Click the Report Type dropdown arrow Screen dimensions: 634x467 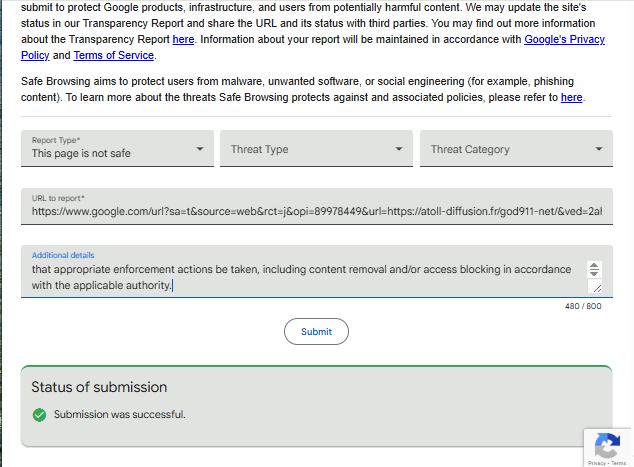[200, 149]
